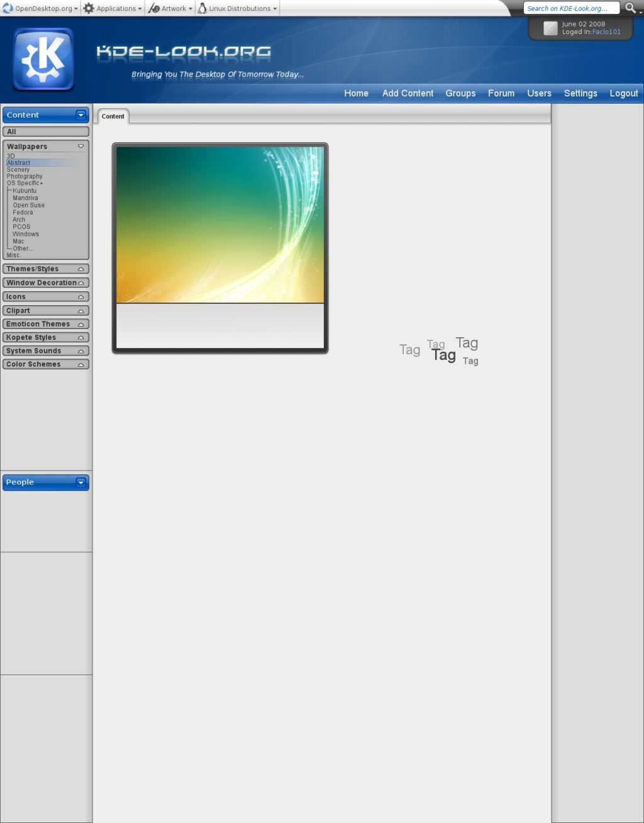Click the OpenDesktop.org globe icon
Image resolution: width=644 pixels, height=823 pixels.
click(8, 8)
